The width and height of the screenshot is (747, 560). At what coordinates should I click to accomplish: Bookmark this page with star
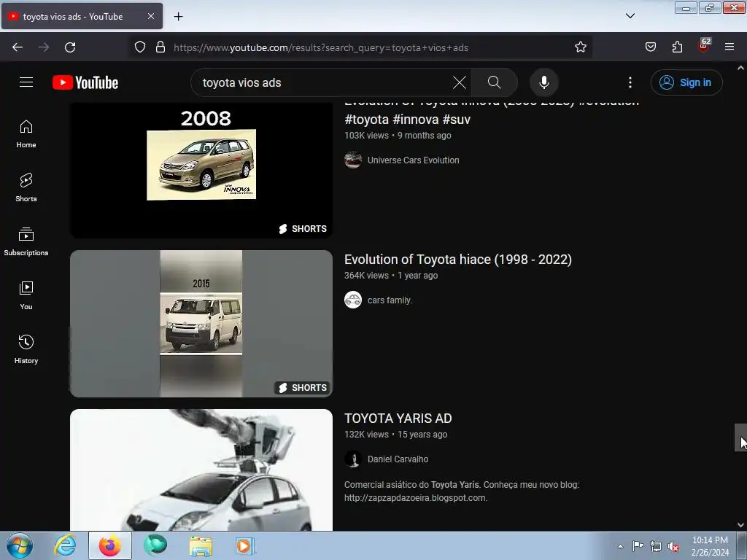(580, 47)
